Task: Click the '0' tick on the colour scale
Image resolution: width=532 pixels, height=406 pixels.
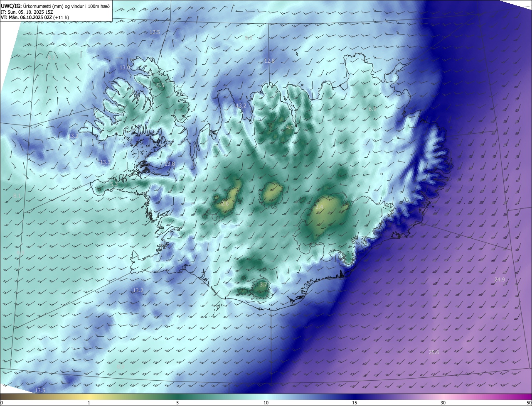Action: (2, 403)
